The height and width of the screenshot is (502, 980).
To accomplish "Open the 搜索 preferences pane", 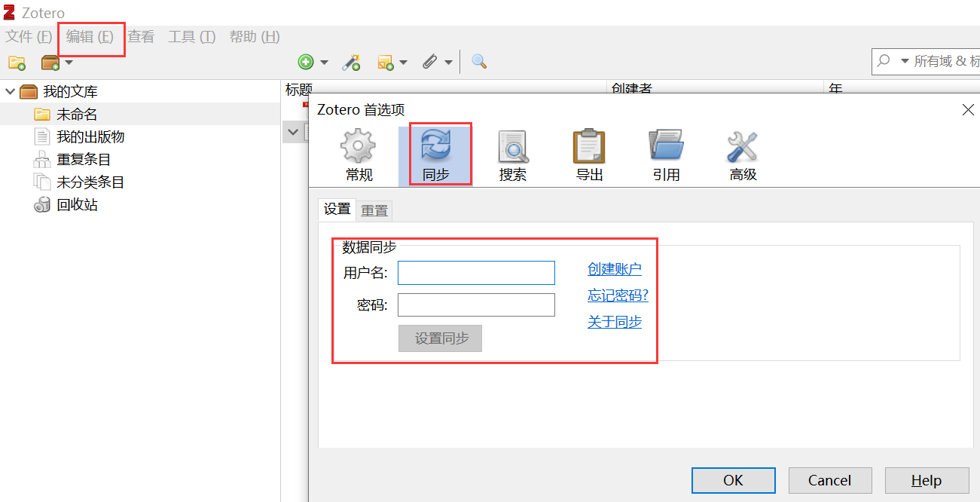I will point(513,156).
